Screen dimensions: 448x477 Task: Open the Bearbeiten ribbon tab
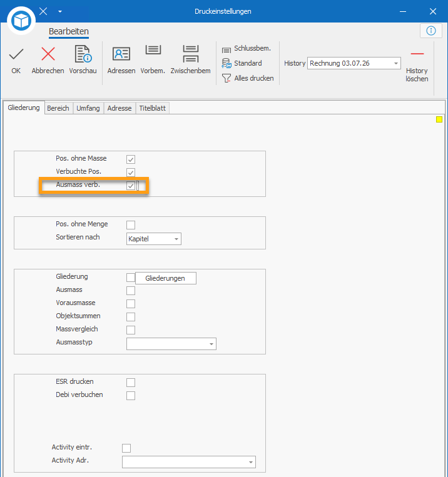pyautogui.click(x=69, y=32)
